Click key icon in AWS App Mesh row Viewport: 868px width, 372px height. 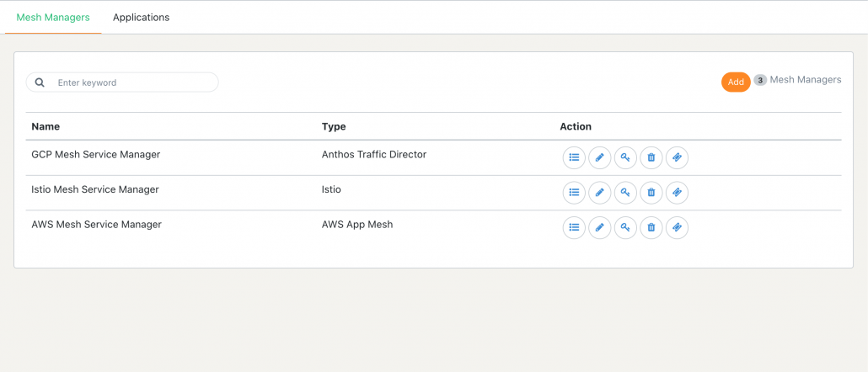coord(625,227)
